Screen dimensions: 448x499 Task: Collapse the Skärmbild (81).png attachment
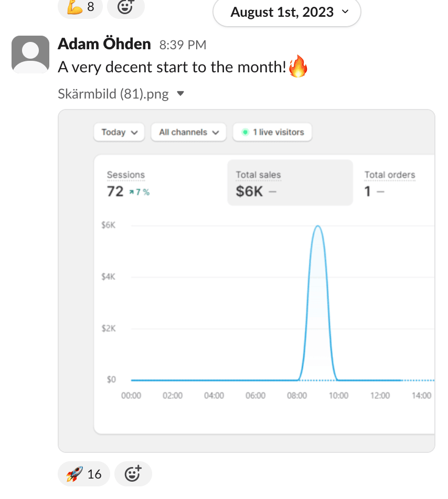click(x=180, y=94)
